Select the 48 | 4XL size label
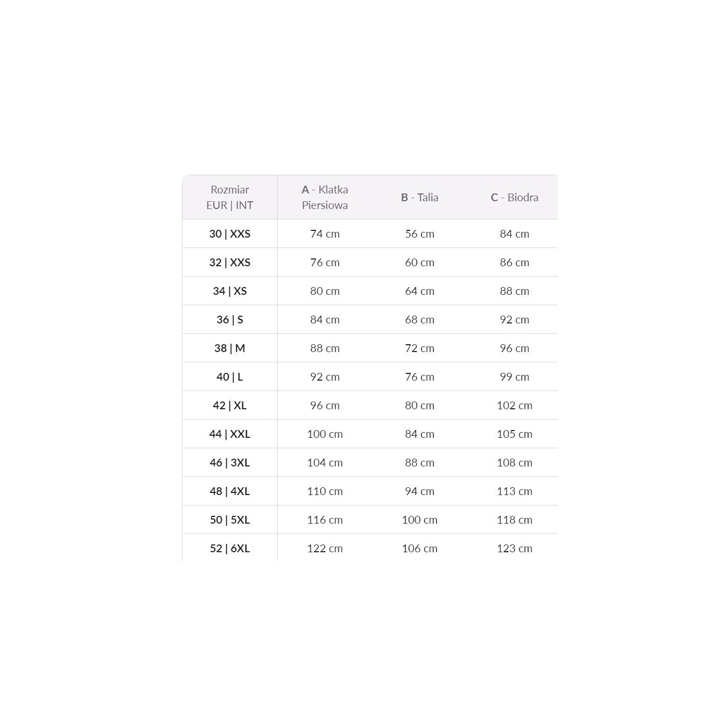Screen dimensions: 728x728 (230, 491)
